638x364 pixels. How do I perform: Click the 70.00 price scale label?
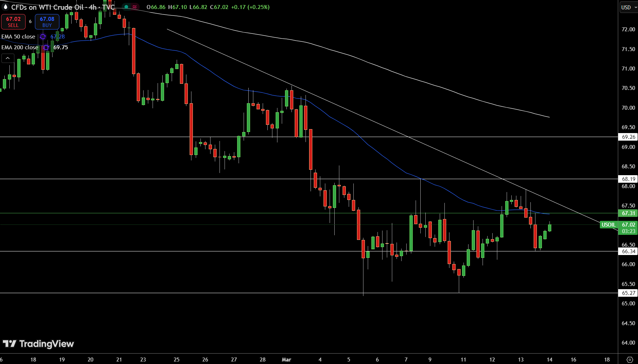[628, 108]
